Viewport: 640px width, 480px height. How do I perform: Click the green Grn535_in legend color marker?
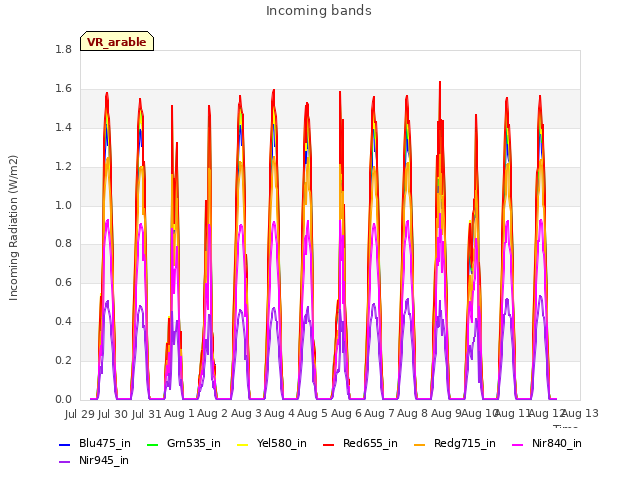(x=152, y=444)
